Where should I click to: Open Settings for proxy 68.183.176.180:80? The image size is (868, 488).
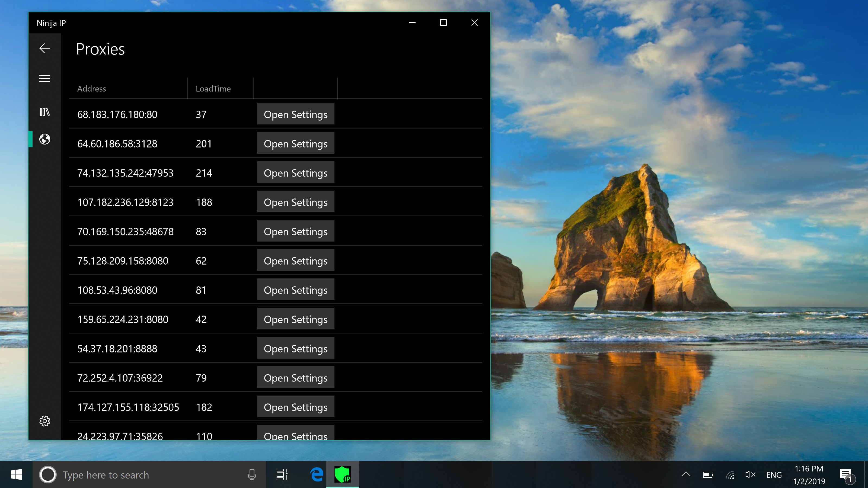click(x=295, y=114)
